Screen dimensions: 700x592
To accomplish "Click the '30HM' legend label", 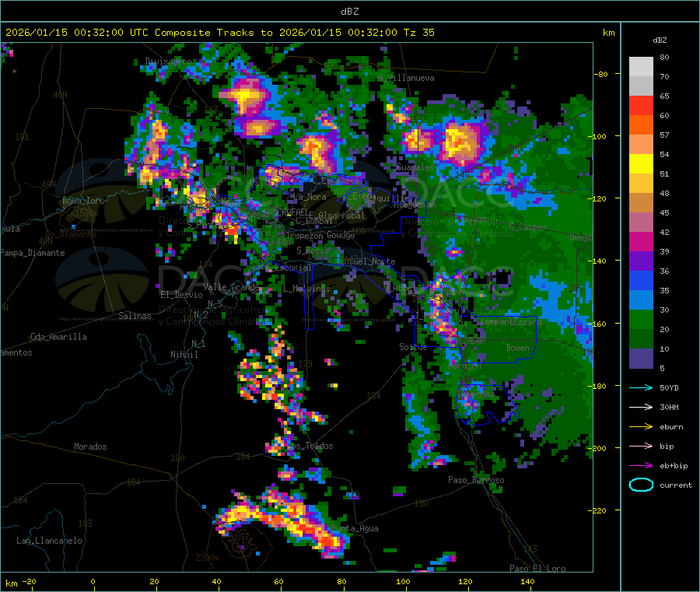I will pos(669,407).
